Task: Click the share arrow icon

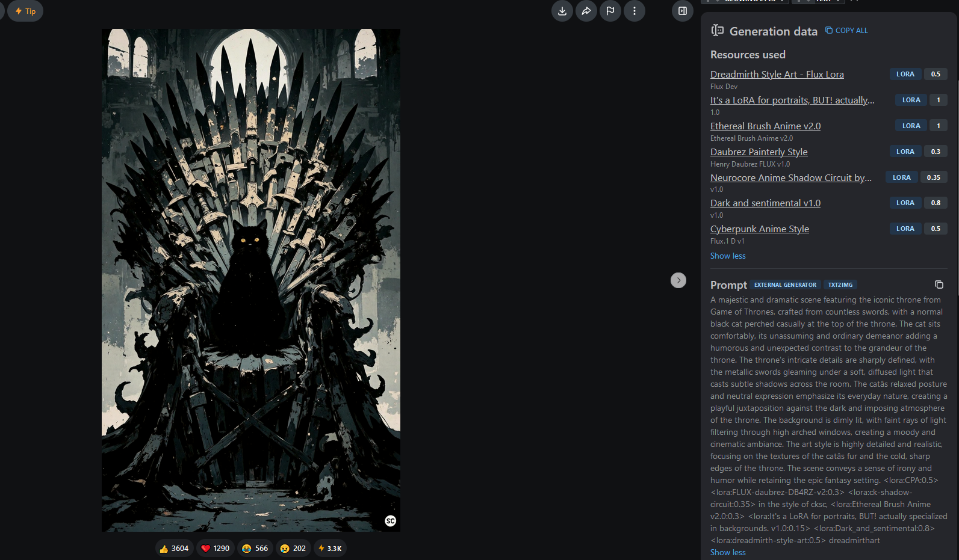Action: coord(586,11)
